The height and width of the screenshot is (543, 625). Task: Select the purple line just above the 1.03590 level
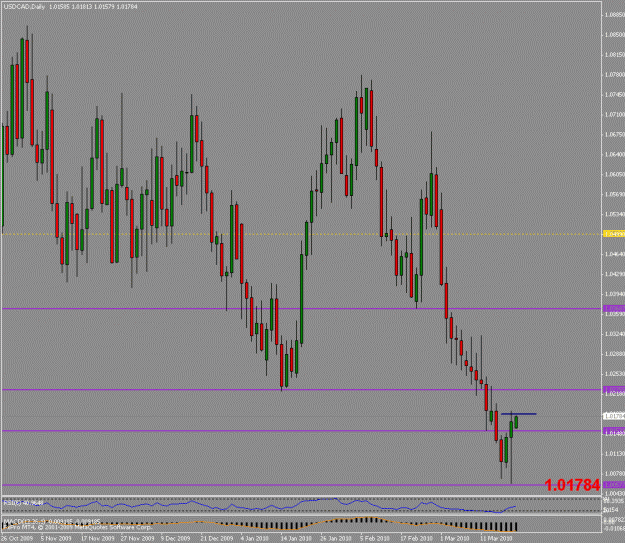pyautogui.click(x=302, y=309)
